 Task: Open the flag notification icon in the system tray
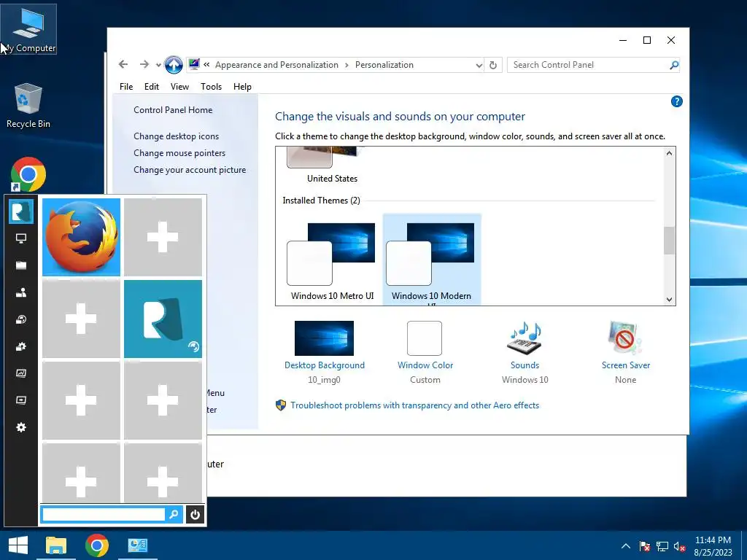pos(645,547)
